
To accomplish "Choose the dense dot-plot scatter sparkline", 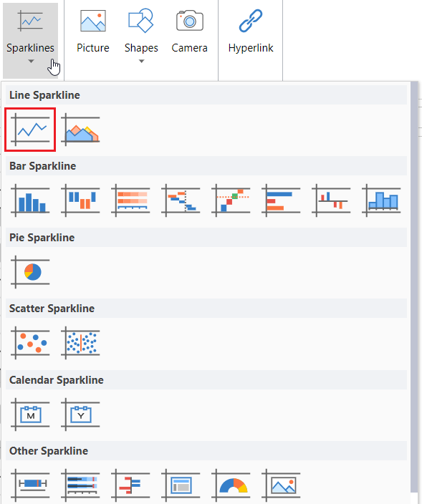I will click(x=80, y=343).
